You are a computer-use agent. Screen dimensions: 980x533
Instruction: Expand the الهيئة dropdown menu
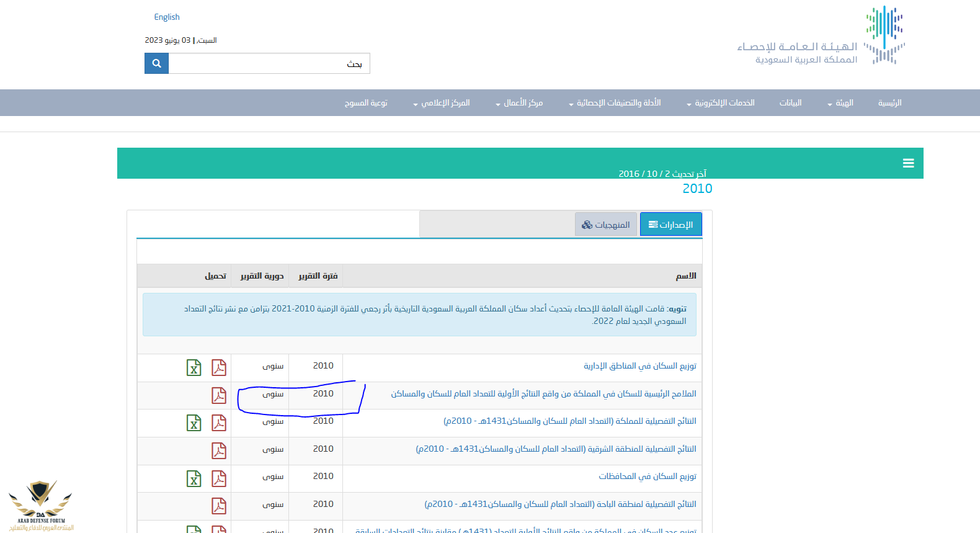tap(840, 103)
